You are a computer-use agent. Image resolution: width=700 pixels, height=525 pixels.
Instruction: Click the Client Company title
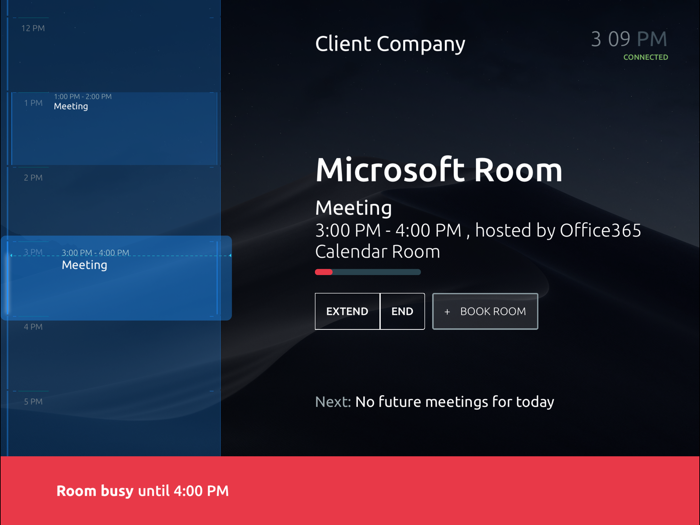390,44
